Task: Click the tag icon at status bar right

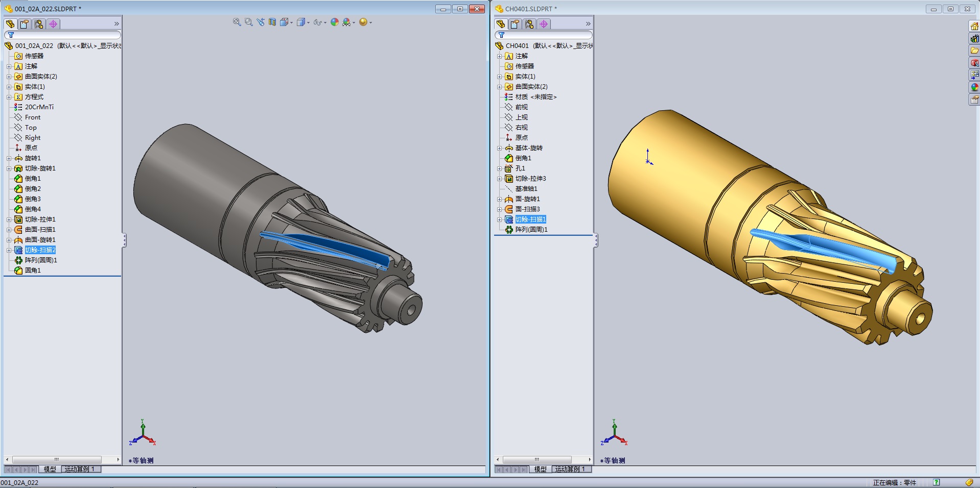Action: pyautogui.click(x=969, y=482)
